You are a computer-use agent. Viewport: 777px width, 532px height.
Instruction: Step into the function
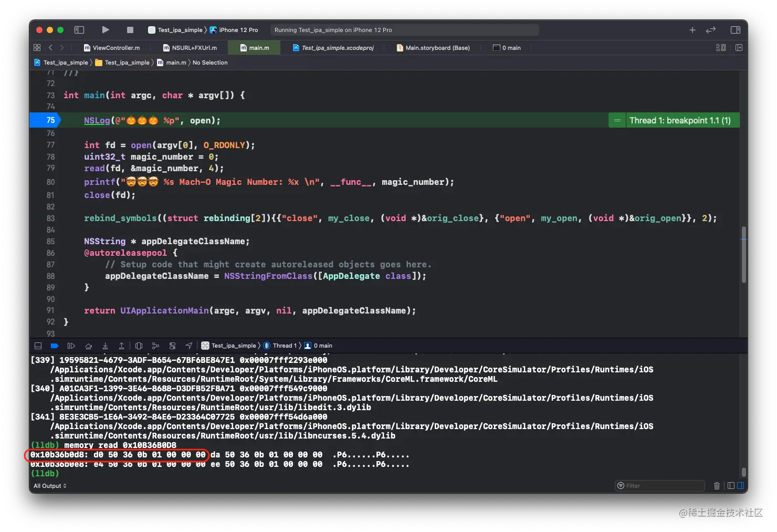[105, 346]
